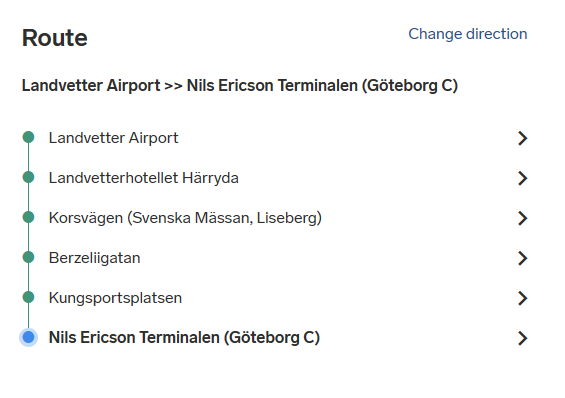The height and width of the screenshot is (398, 565).
Task: Expand the Landvetterhotellet Härryda chevron arrow
Action: (x=522, y=178)
